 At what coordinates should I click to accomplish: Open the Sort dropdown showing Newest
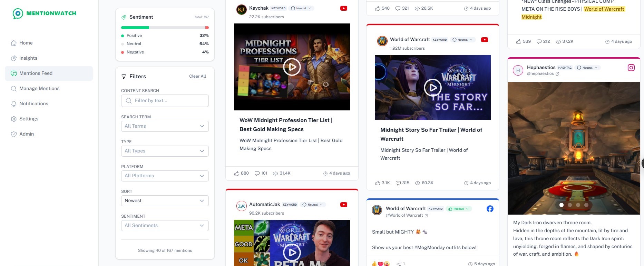165,201
